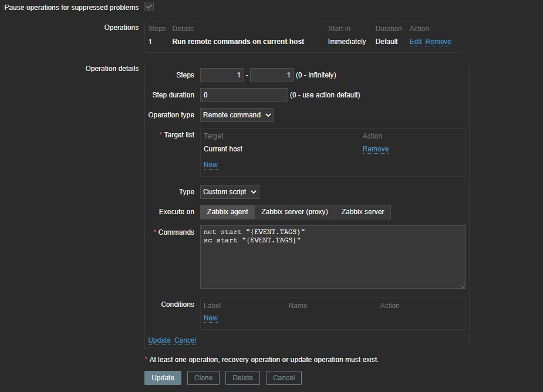Expand the Type Custom script dropdown
Image resolution: width=543 pixels, height=392 pixels.
click(229, 192)
